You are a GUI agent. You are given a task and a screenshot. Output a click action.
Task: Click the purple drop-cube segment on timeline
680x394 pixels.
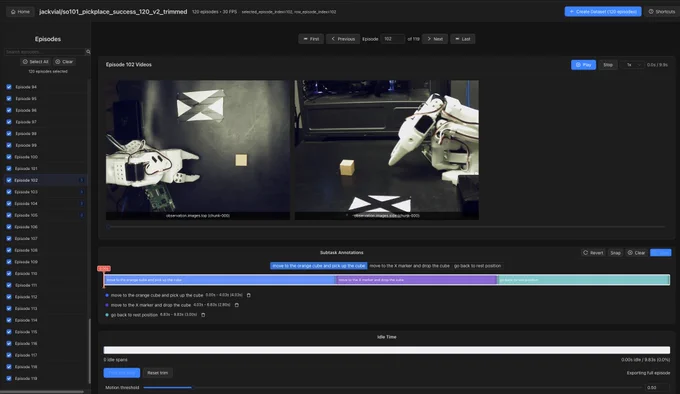417,280
